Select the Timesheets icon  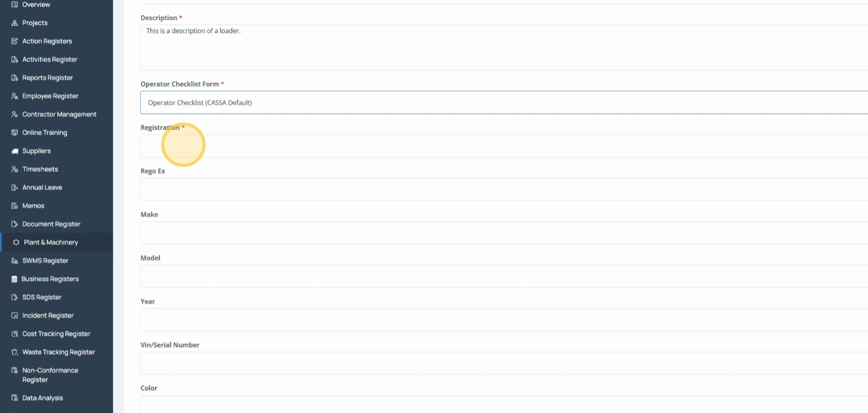click(15, 169)
